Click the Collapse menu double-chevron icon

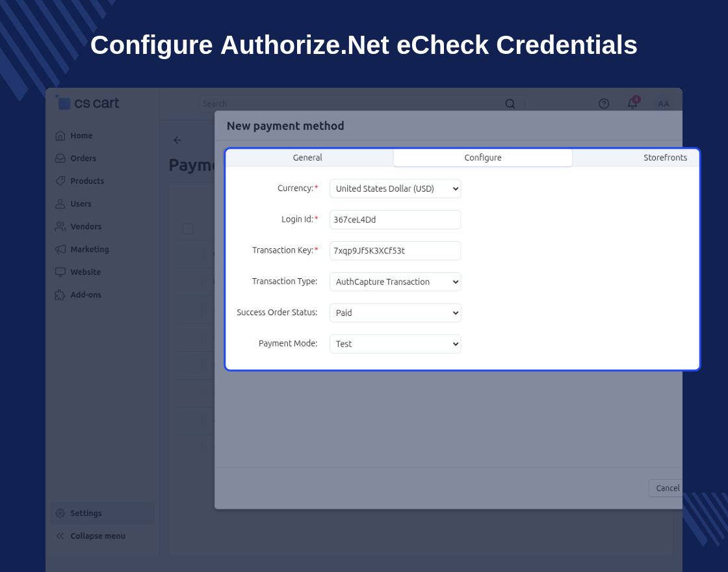click(x=60, y=536)
